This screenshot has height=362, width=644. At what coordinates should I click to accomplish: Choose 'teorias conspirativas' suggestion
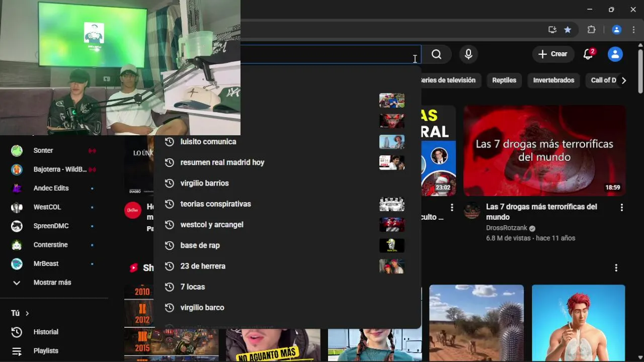pos(287,204)
